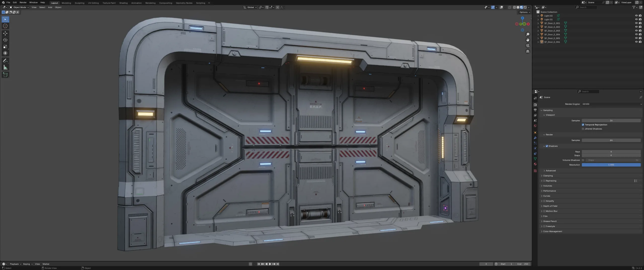Open the World properties tab
The width and height of the screenshot is (644, 270).
(x=535, y=126)
